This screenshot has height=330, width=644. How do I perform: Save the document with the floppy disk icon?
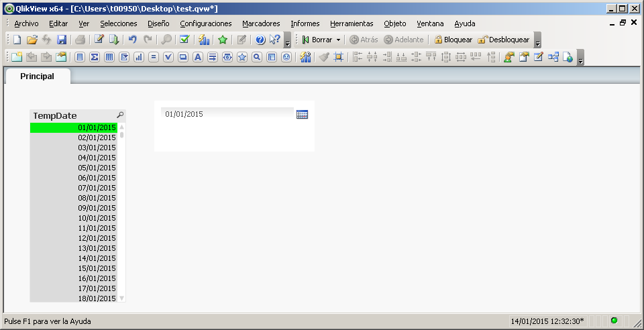62,40
